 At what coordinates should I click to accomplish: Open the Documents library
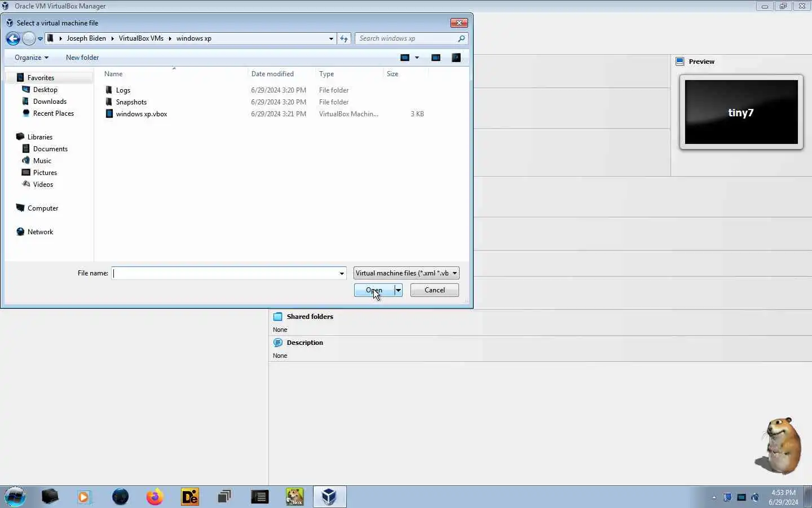point(50,149)
